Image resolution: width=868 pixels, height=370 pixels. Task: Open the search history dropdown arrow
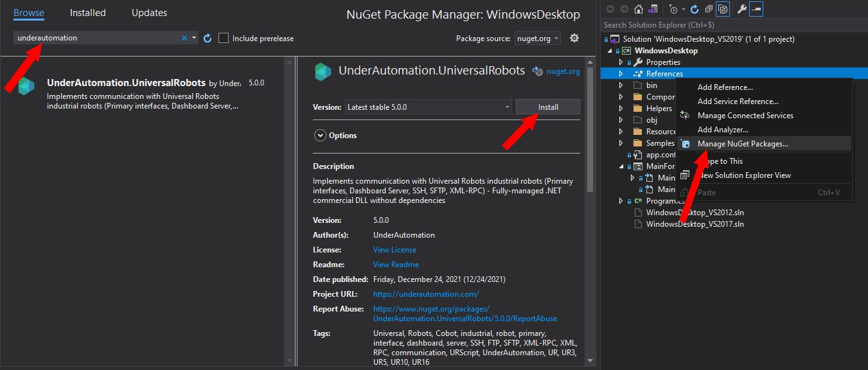195,38
